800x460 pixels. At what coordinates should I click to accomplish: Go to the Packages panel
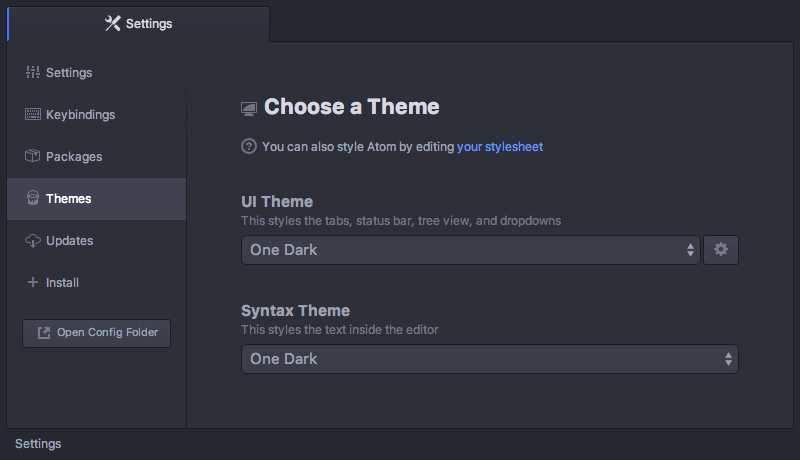pos(74,157)
